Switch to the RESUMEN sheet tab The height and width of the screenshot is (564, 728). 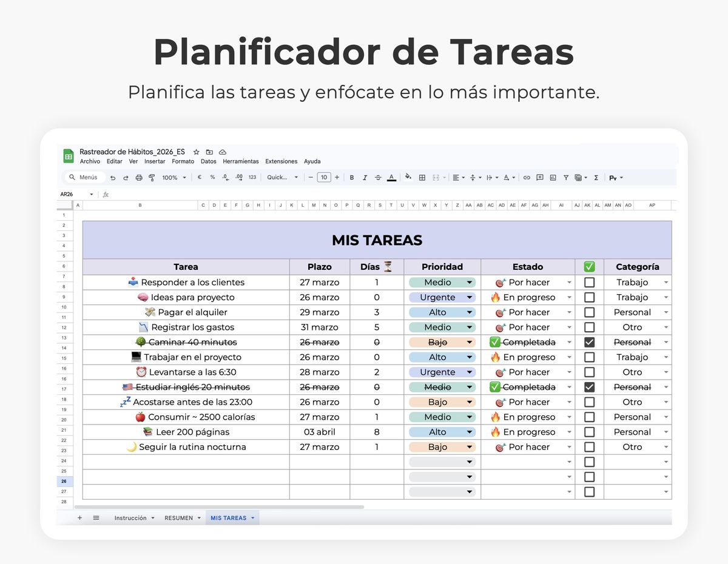tap(178, 518)
